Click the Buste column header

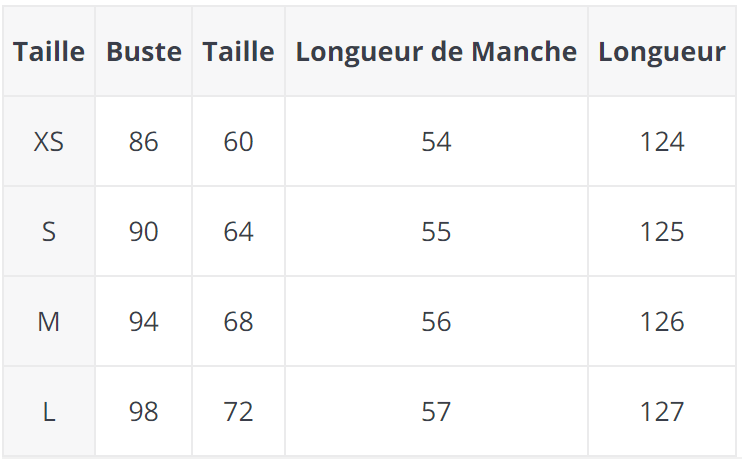[x=144, y=52]
